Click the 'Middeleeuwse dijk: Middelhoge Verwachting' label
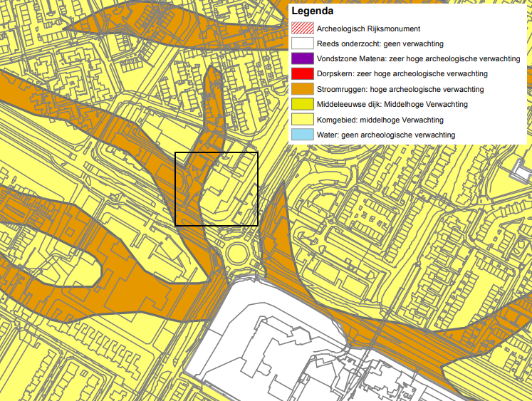The width and height of the screenshot is (532, 401). pos(392,105)
